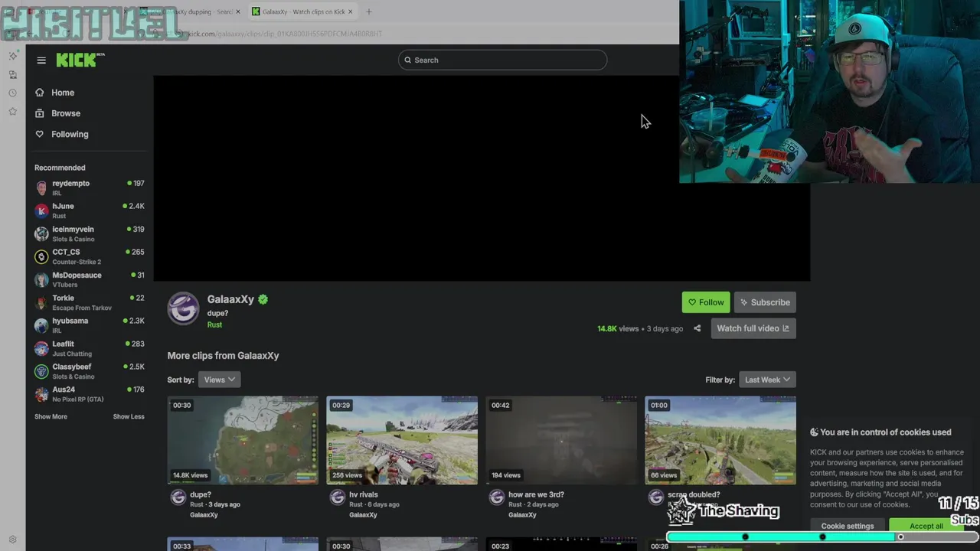980x551 pixels.
Task: Click reydempto avatar icon
Action: [x=41, y=187]
